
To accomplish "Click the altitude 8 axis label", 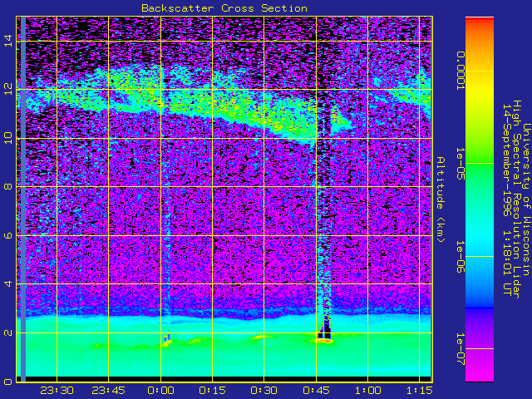I will point(8,186).
